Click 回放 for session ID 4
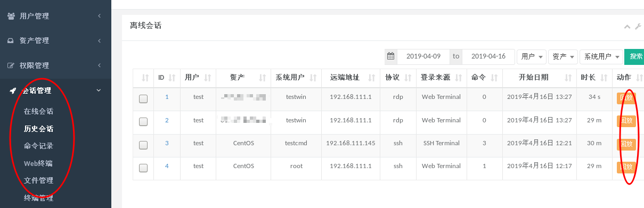644x208 pixels. 626,167
